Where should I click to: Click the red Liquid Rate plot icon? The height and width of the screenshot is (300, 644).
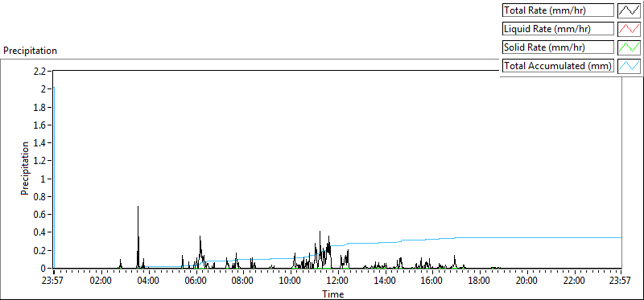click(629, 29)
